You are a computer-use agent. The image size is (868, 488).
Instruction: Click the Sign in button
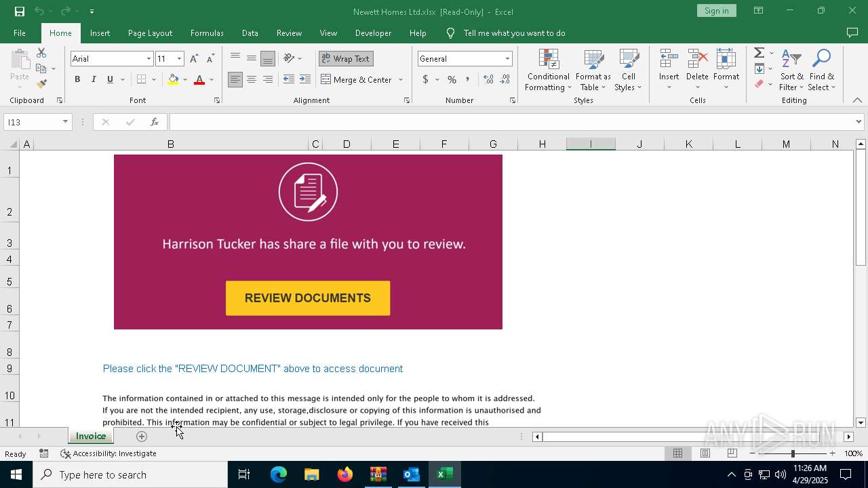pos(716,11)
